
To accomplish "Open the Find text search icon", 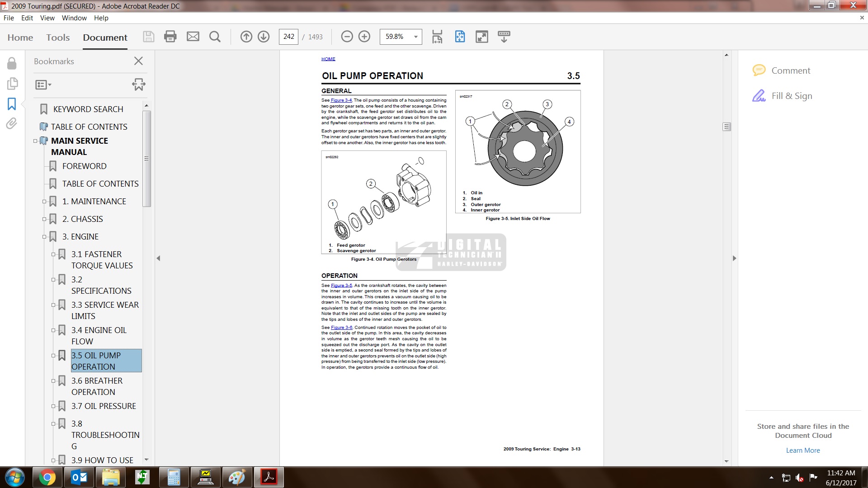I will (x=215, y=37).
